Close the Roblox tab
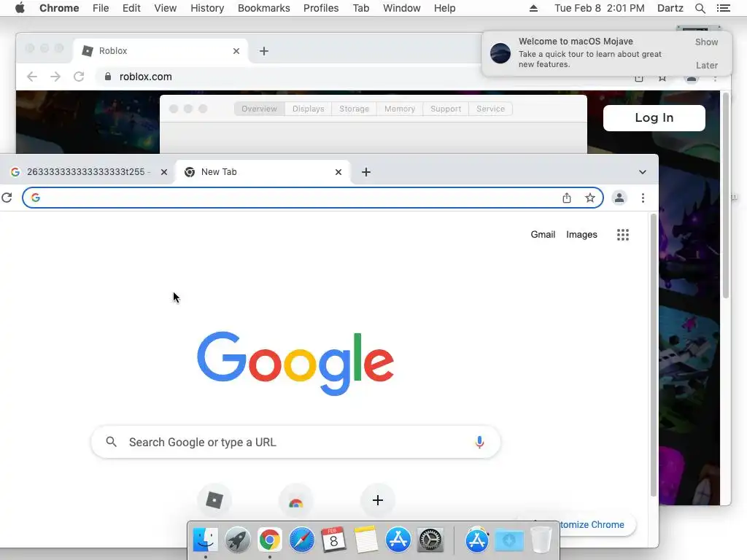Viewport: 747px width, 560px height. (x=236, y=51)
